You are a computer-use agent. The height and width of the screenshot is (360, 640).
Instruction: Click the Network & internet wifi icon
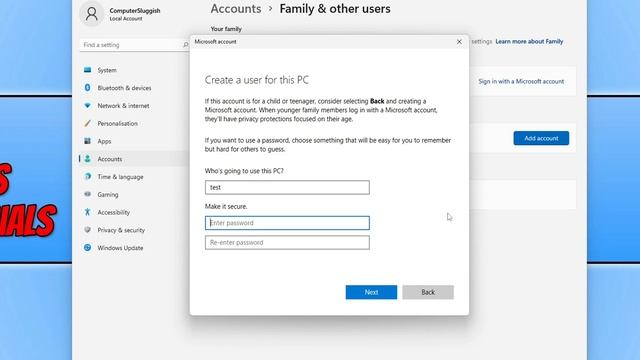click(x=87, y=105)
